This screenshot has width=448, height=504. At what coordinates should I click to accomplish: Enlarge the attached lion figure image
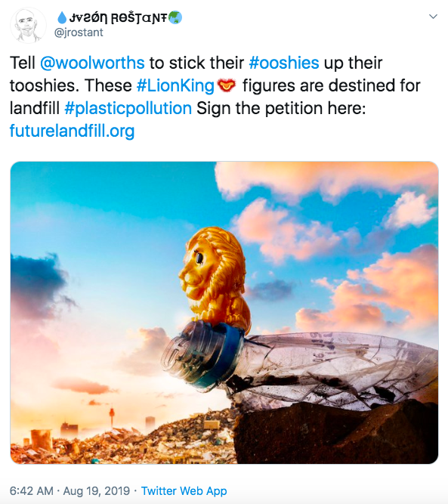(224, 312)
